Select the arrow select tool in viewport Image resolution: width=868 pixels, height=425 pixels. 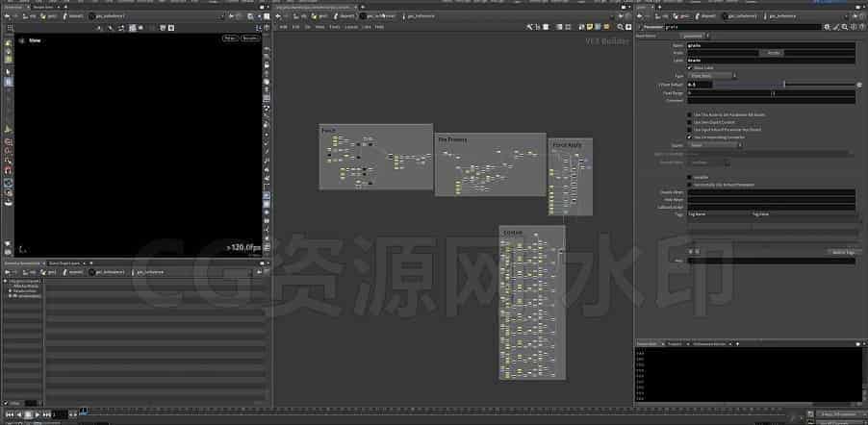coord(8,72)
